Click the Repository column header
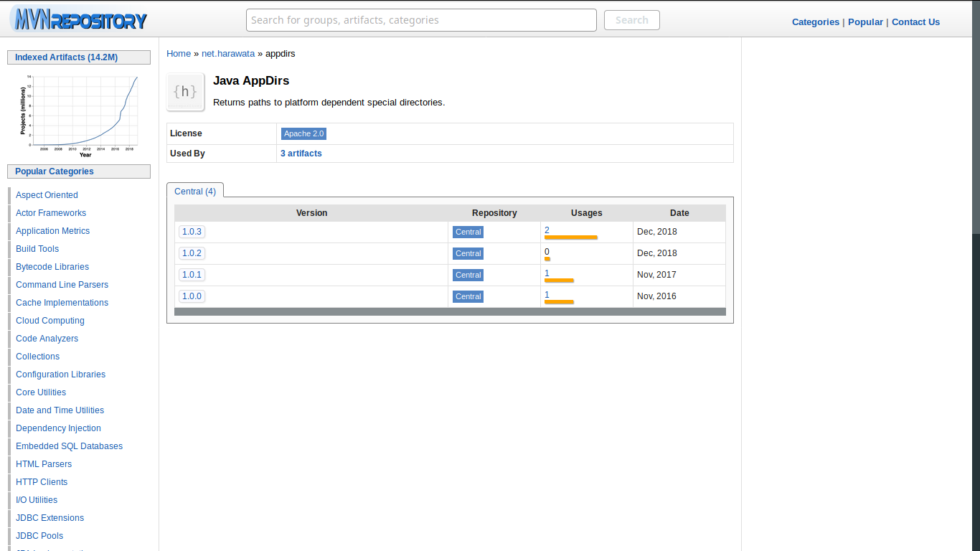Viewport: 980px width, 551px height. pos(494,213)
